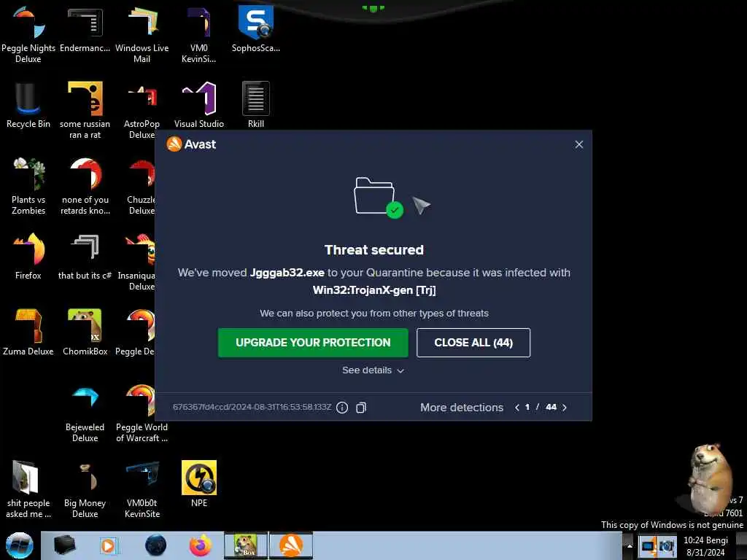747x560 pixels.
Task: Click the black box taskbar icon
Action: pos(64,545)
